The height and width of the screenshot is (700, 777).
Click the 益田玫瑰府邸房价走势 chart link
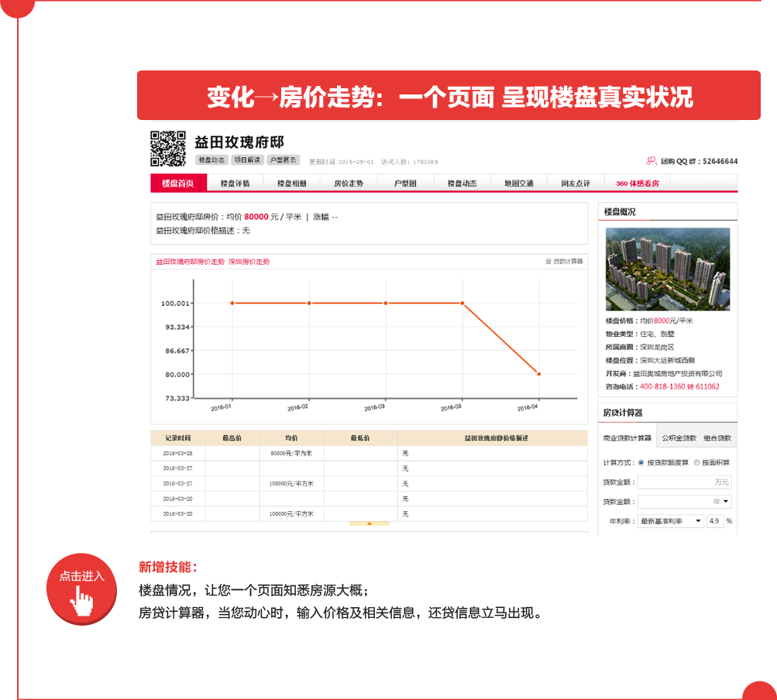(191, 262)
